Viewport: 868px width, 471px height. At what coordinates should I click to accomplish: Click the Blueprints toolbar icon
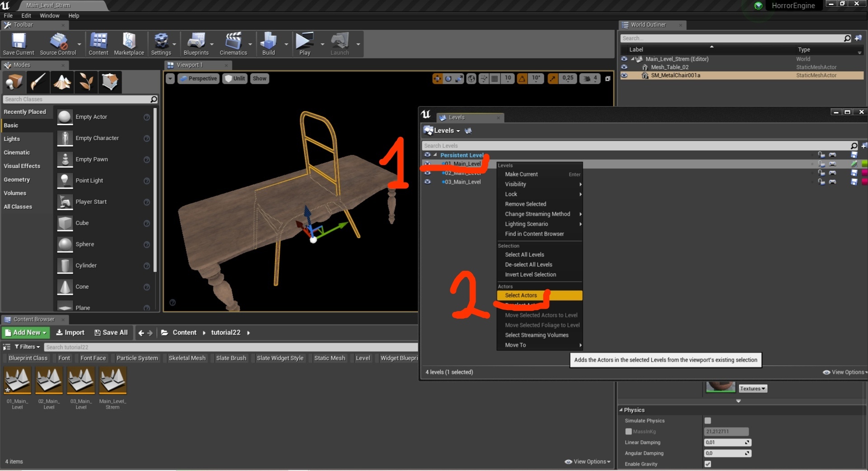pos(196,44)
